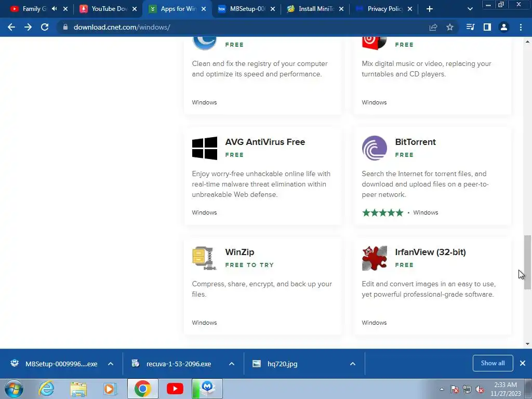Expand options for the recuva download
Image resolution: width=532 pixels, height=399 pixels.
(x=232, y=364)
